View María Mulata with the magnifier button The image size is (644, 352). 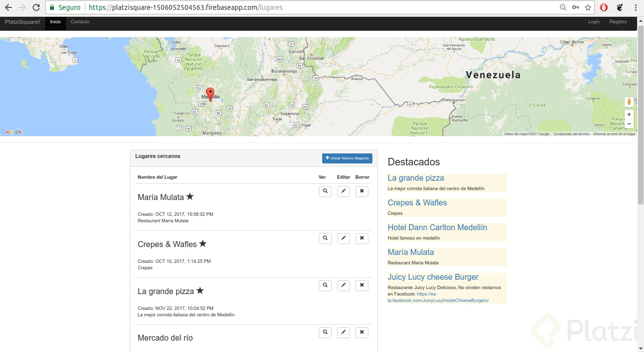(x=325, y=191)
